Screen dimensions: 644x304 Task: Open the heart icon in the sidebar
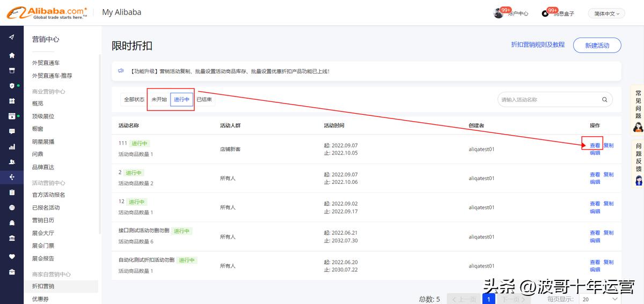[12, 256]
